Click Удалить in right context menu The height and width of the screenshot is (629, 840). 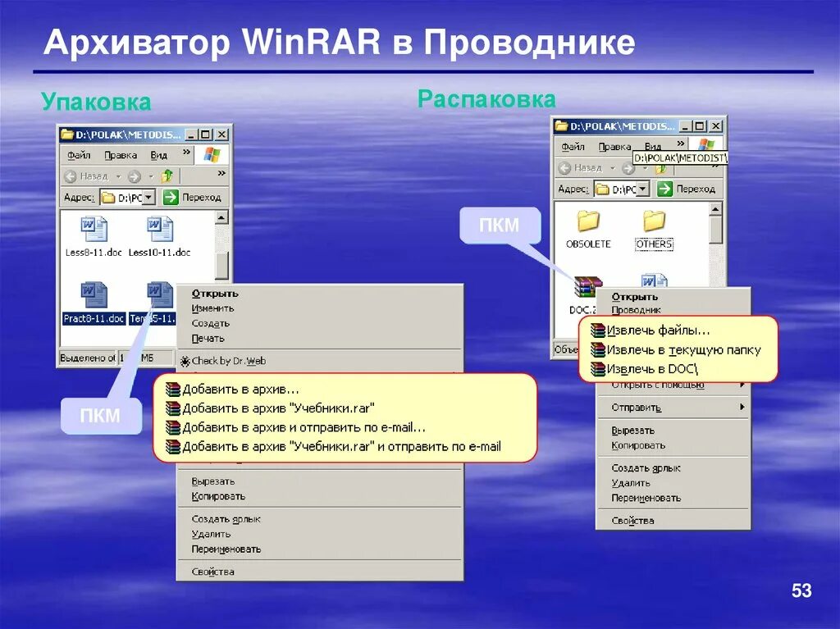(631, 483)
